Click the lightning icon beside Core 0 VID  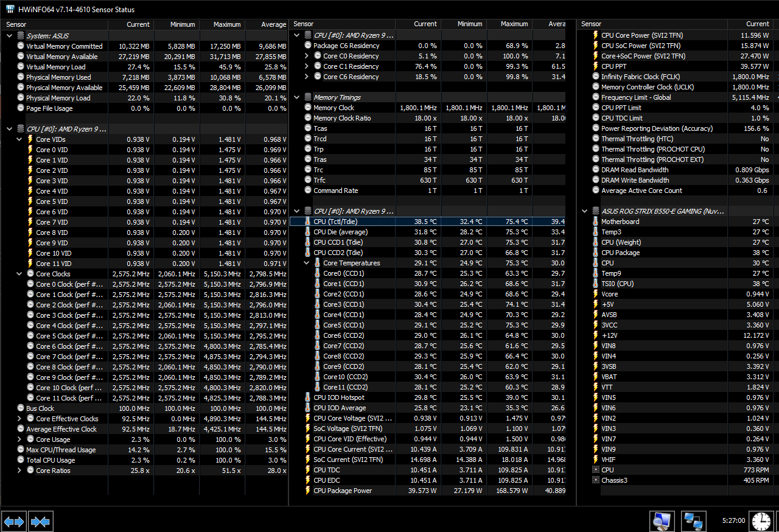pos(30,150)
